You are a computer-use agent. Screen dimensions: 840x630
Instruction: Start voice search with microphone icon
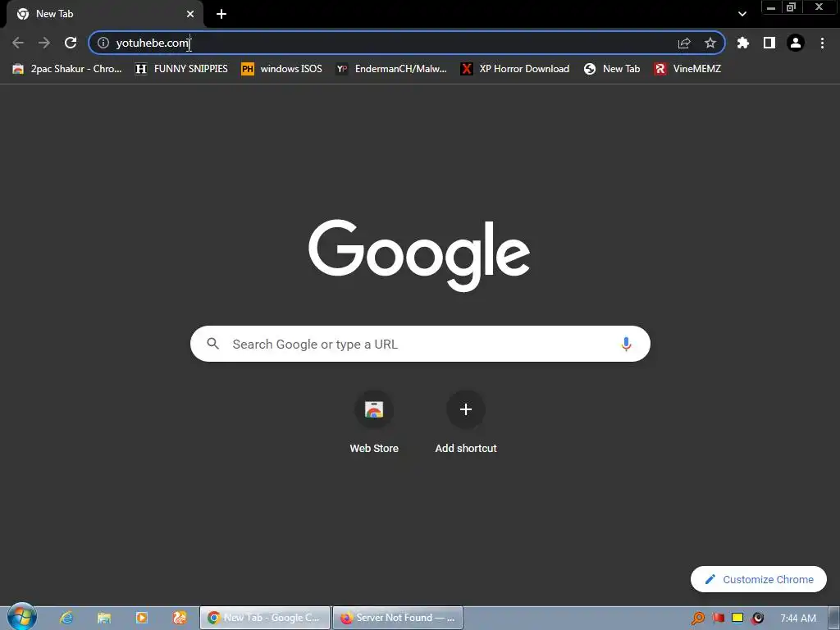tap(626, 344)
